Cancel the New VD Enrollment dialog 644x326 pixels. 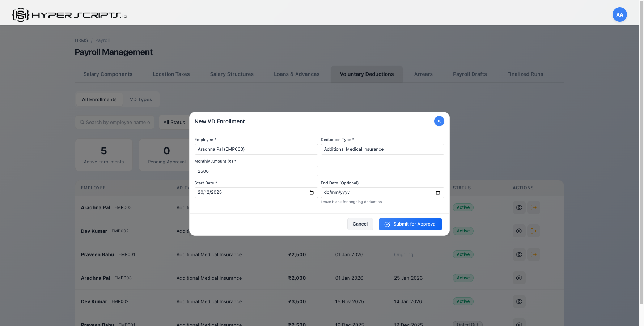click(x=360, y=224)
